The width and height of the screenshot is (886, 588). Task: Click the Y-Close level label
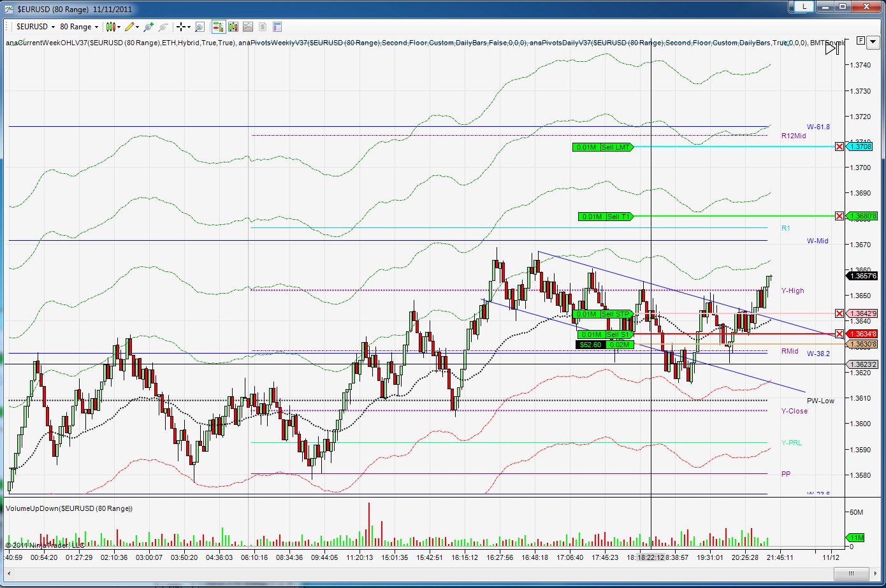coord(794,411)
